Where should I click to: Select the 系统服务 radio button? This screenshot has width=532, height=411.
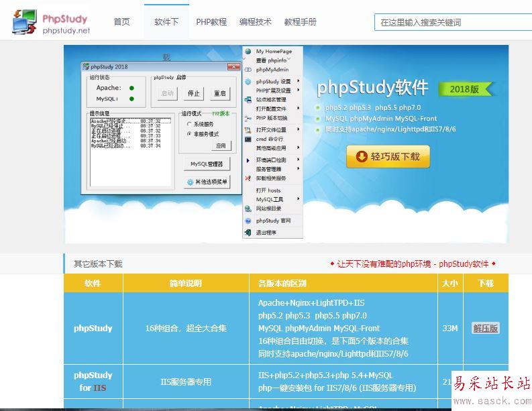pyautogui.click(x=189, y=124)
